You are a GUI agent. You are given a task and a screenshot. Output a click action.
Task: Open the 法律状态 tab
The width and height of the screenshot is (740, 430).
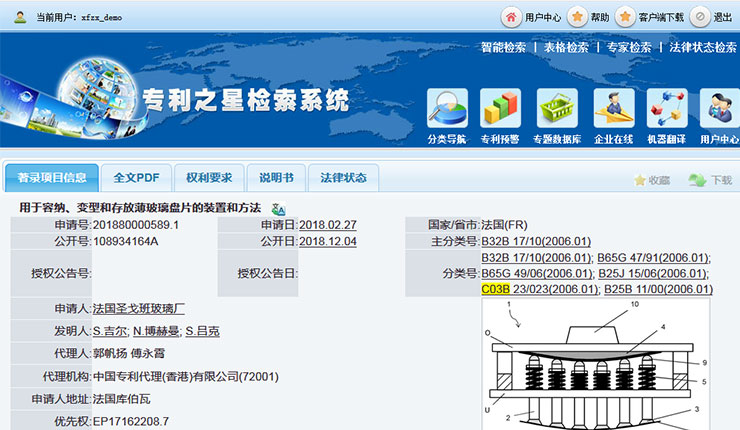pos(343,178)
